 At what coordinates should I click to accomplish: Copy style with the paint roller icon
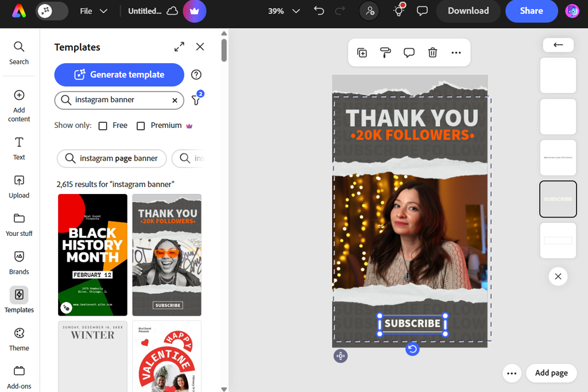coord(385,53)
